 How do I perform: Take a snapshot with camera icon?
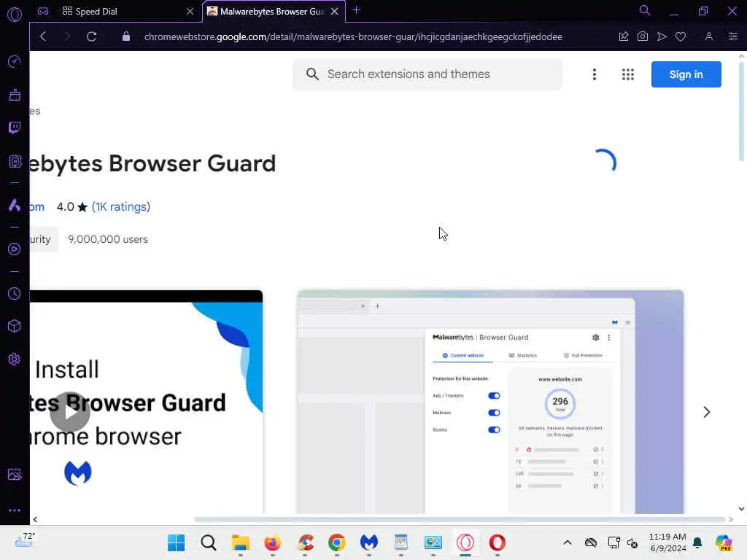(x=642, y=36)
